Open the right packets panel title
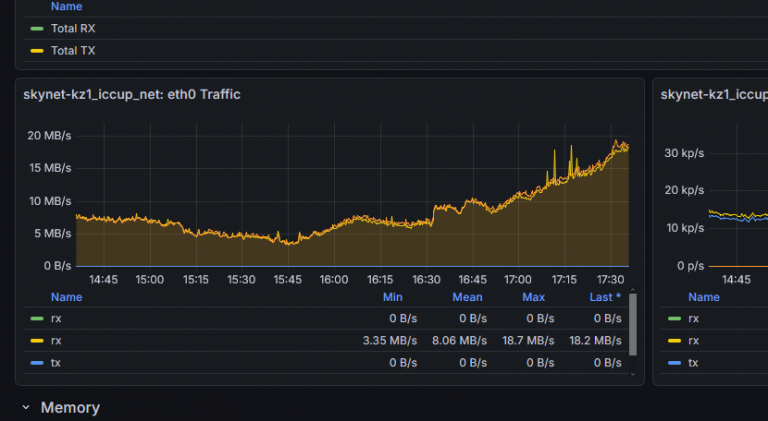This screenshot has width=768, height=421. [x=714, y=94]
